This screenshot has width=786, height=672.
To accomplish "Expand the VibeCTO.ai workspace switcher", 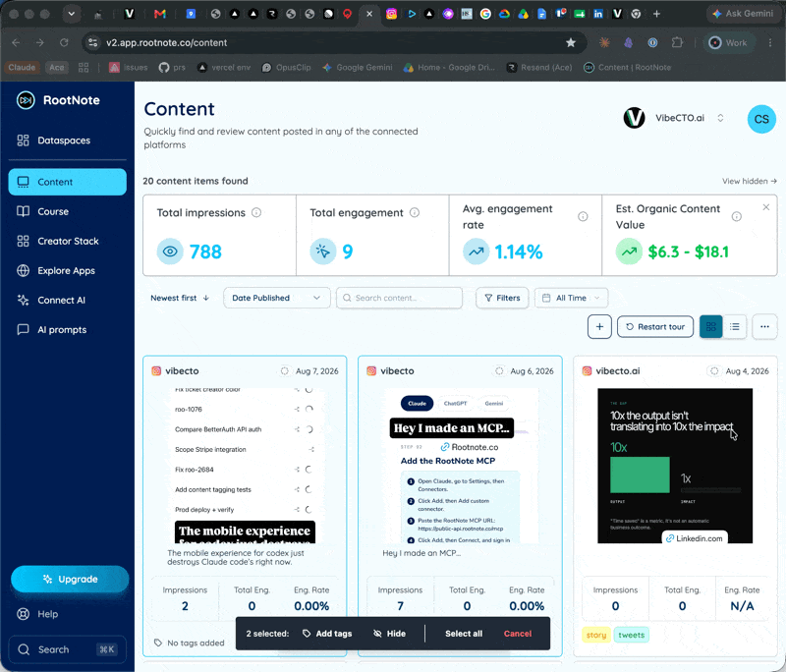I will (x=720, y=118).
